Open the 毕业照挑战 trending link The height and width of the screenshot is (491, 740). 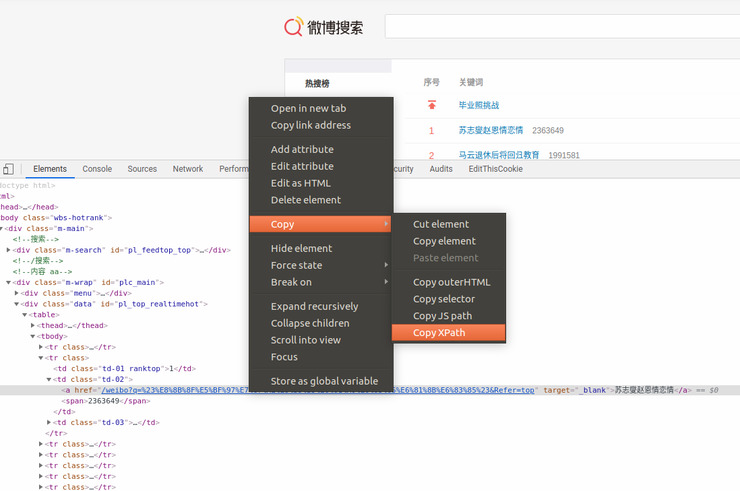478,105
